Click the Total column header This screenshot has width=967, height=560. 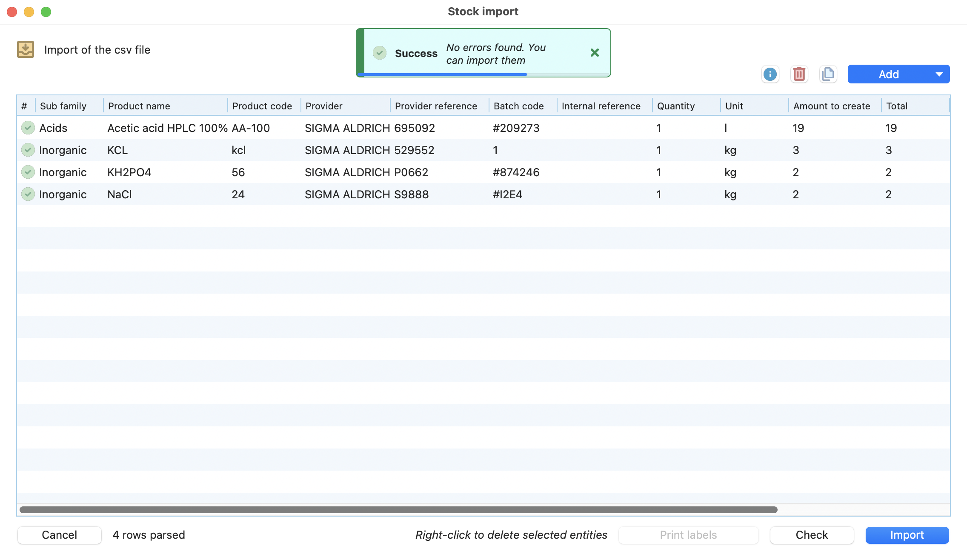pyautogui.click(x=915, y=106)
